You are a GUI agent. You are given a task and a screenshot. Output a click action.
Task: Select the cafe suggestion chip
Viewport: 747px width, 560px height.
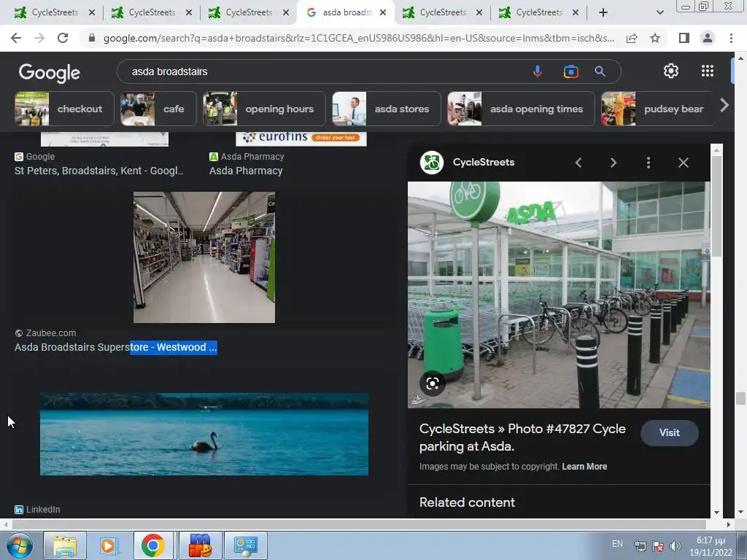click(158, 109)
